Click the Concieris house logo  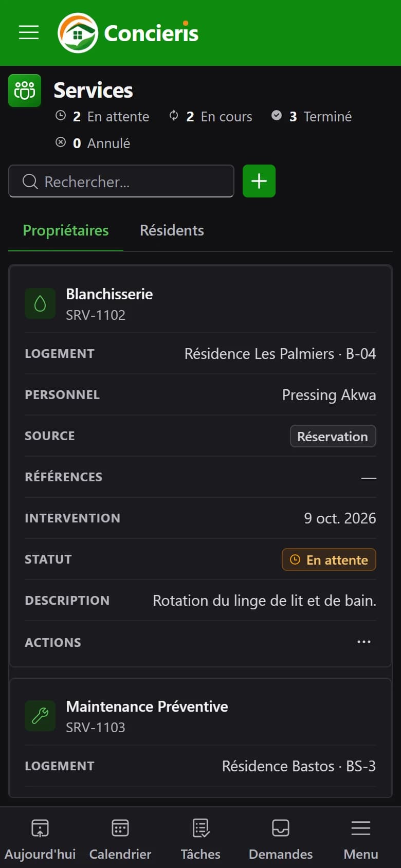point(78,33)
